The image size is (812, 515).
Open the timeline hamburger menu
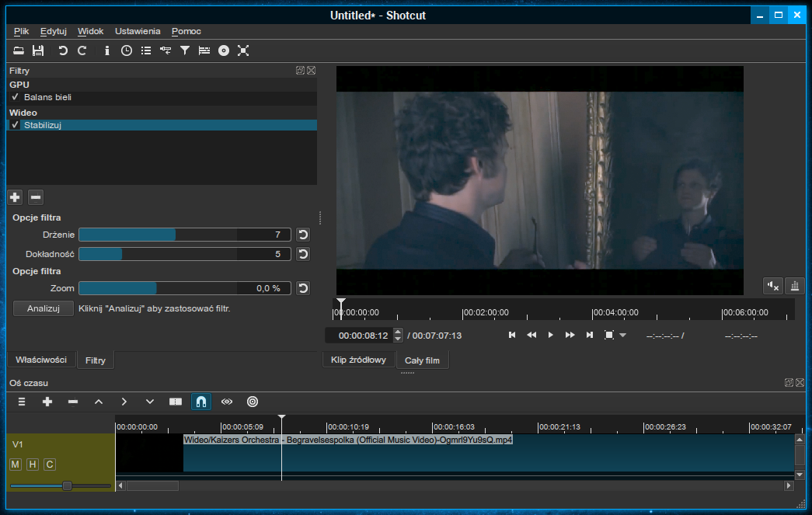click(x=22, y=402)
